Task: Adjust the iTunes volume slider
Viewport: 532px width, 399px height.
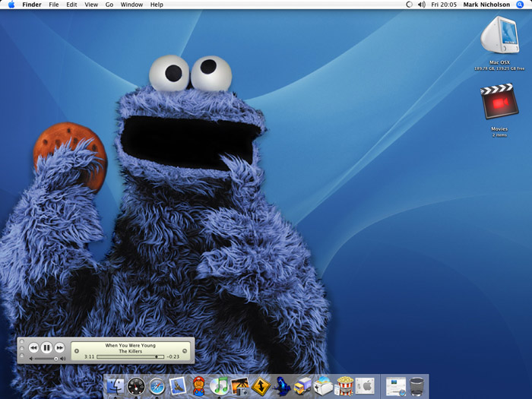Action: point(46,359)
